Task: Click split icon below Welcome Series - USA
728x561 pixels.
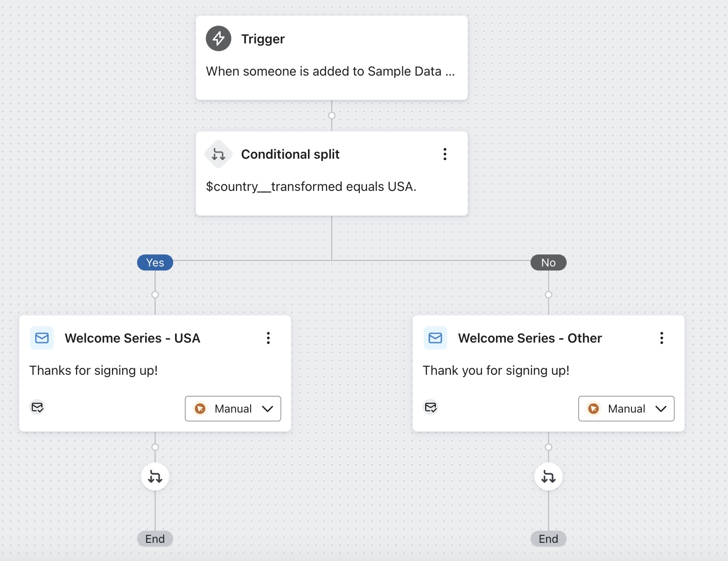Action: pyautogui.click(x=155, y=477)
